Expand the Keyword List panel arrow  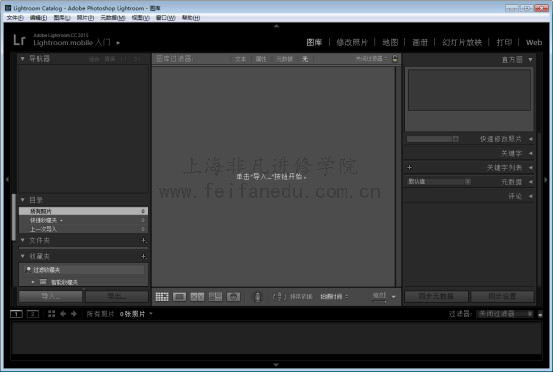(531, 167)
